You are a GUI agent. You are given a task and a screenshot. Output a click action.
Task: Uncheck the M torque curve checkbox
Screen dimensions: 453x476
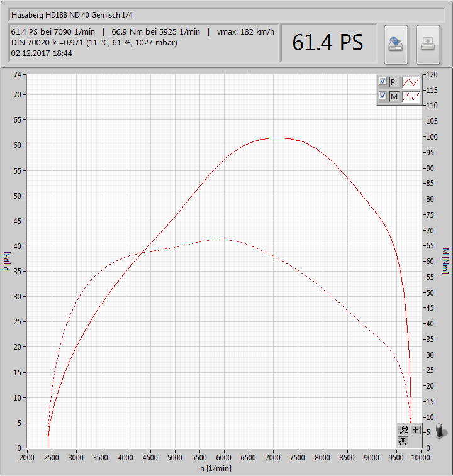click(383, 96)
